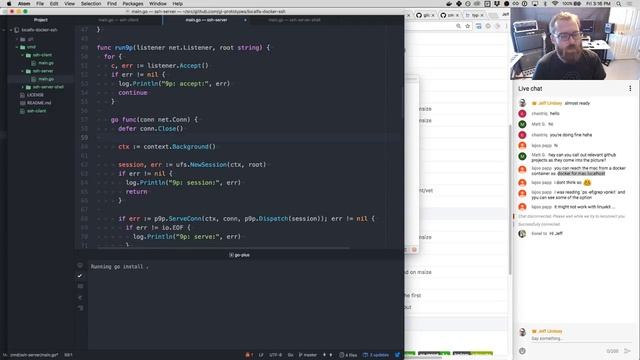Click the AirPlay display icon in menu bar
The image size is (640, 360).
point(535,3)
